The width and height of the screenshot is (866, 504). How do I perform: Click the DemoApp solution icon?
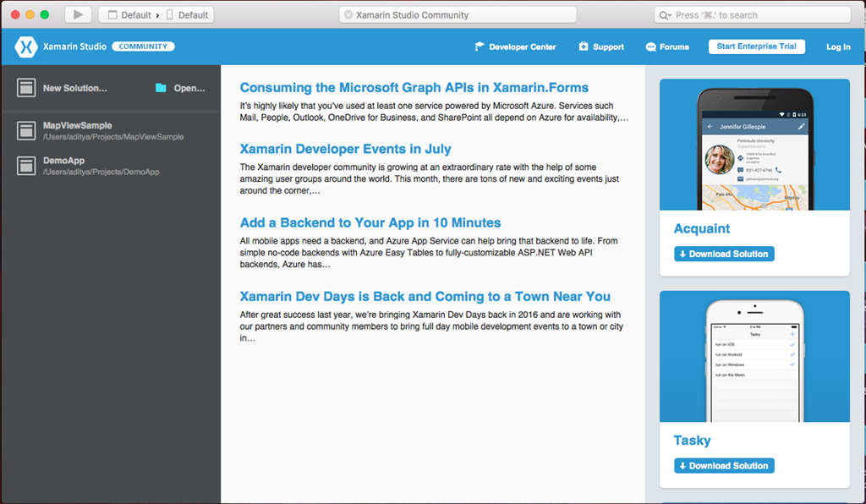pyautogui.click(x=26, y=166)
